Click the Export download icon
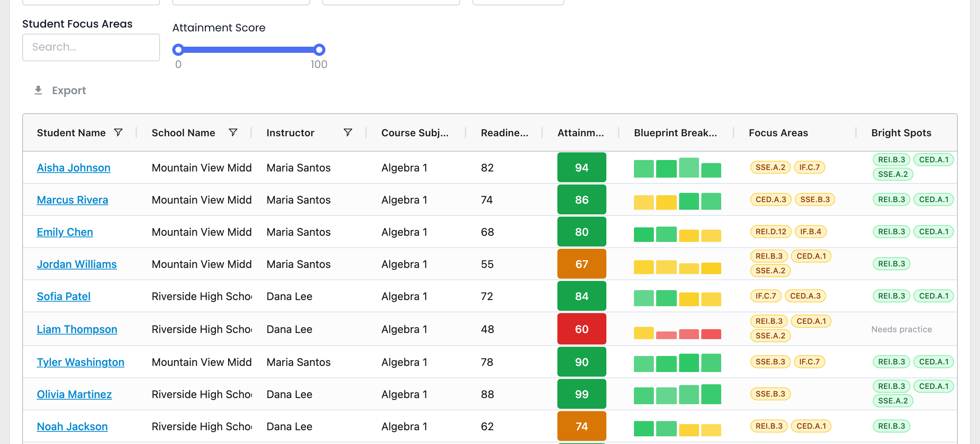The image size is (980, 444). (38, 90)
